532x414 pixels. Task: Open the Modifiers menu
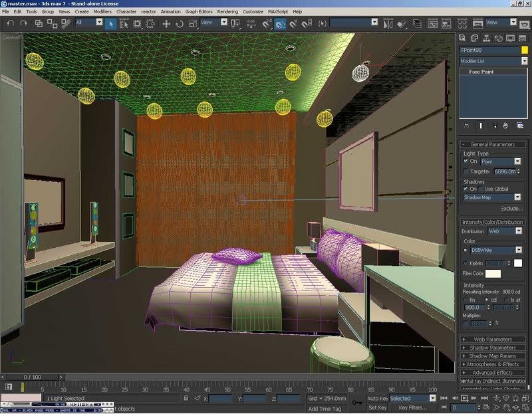pyautogui.click(x=102, y=11)
